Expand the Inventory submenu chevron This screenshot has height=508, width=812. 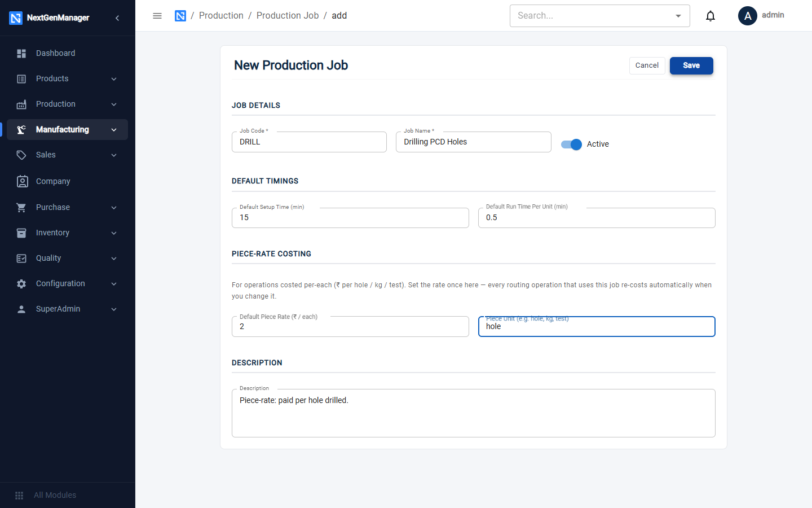coord(114,233)
